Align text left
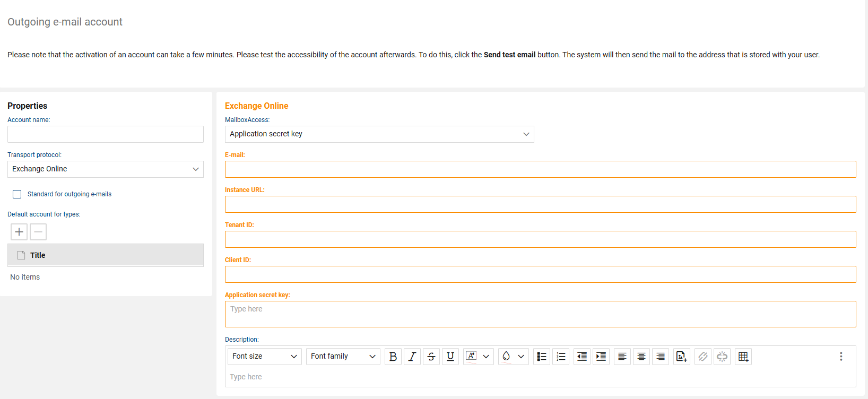The height and width of the screenshot is (399, 868). click(622, 357)
